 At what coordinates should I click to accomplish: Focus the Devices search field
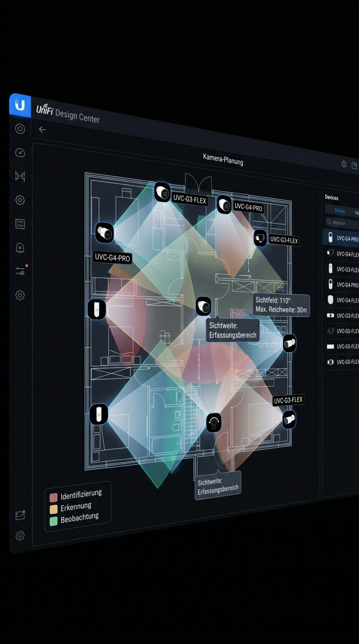pyautogui.click(x=342, y=223)
